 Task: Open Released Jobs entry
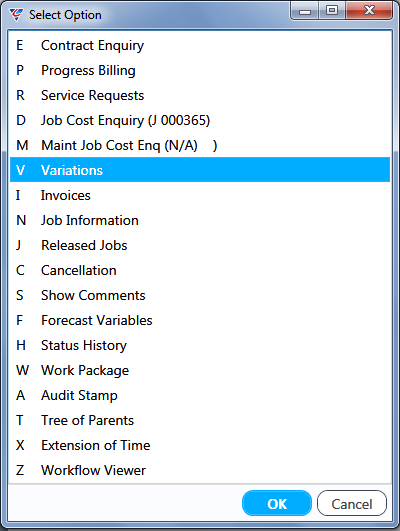[x=200, y=246]
